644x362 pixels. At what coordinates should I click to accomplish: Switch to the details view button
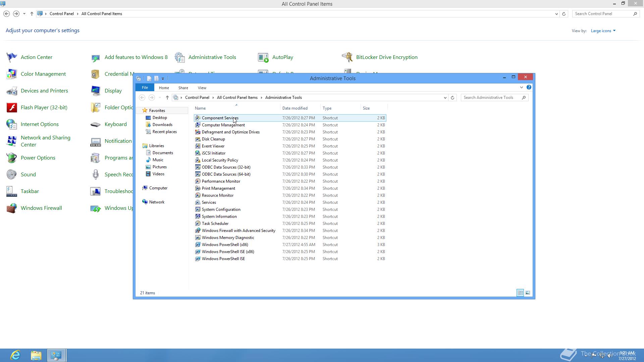[x=520, y=293]
